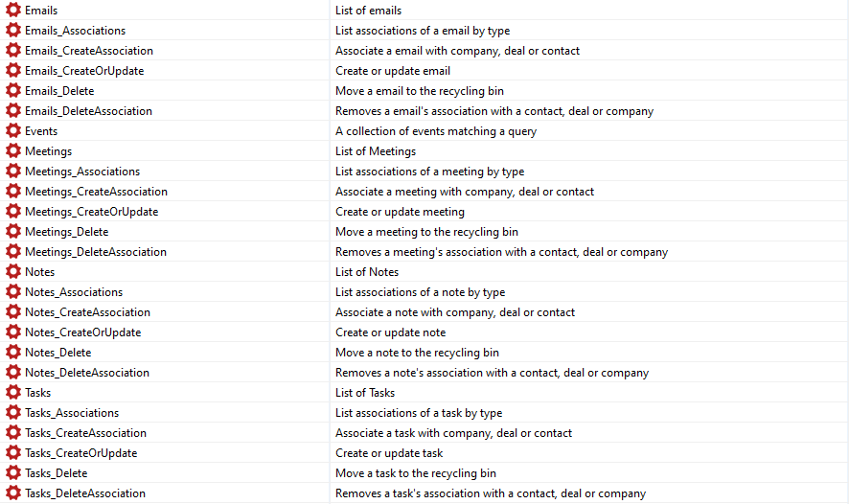The height and width of the screenshot is (504, 849).
Task: Click gear icon next to Tasks_CreateOrUpdate
Action: [x=13, y=453]
